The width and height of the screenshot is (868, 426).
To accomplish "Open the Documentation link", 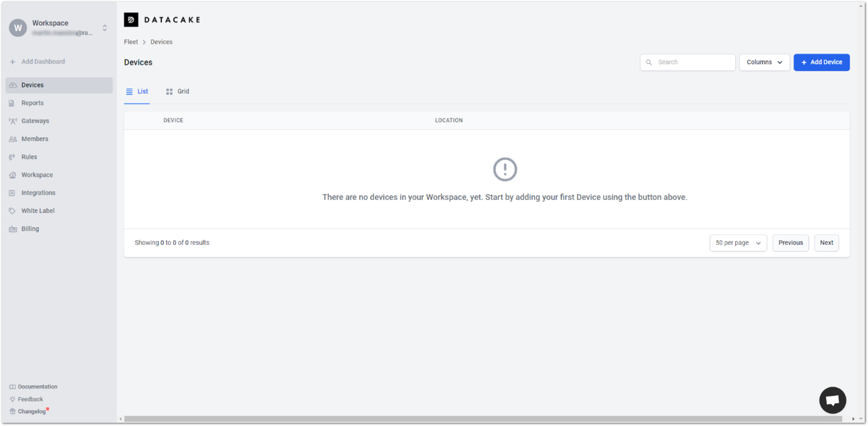I will tap(37, 387).
